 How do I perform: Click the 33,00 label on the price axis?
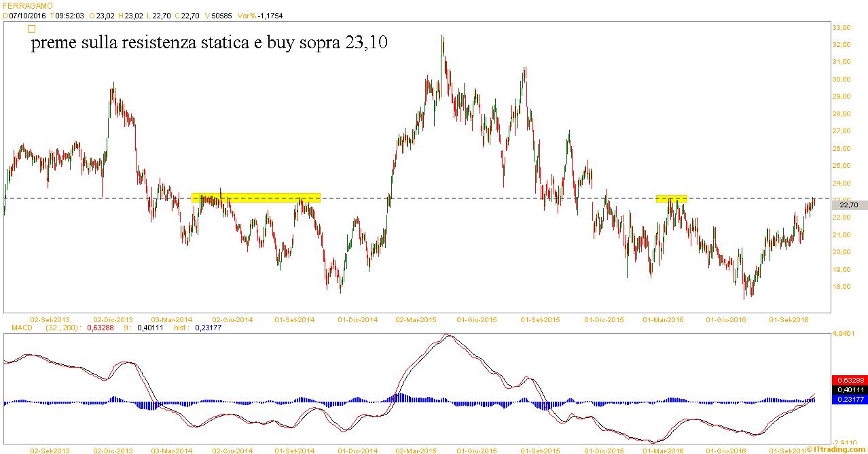point(842,27)
